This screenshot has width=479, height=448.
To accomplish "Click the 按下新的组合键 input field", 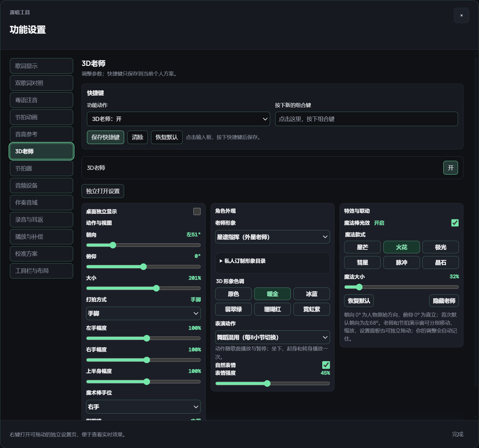I will [x=366, y=119].
